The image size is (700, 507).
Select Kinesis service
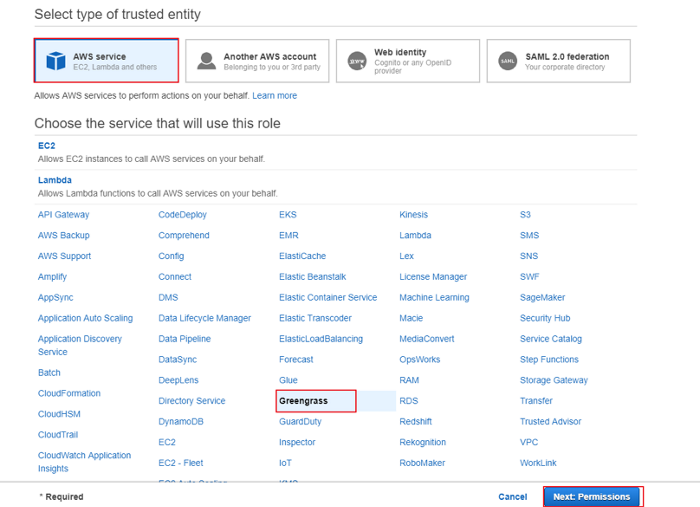pos(413,215)
